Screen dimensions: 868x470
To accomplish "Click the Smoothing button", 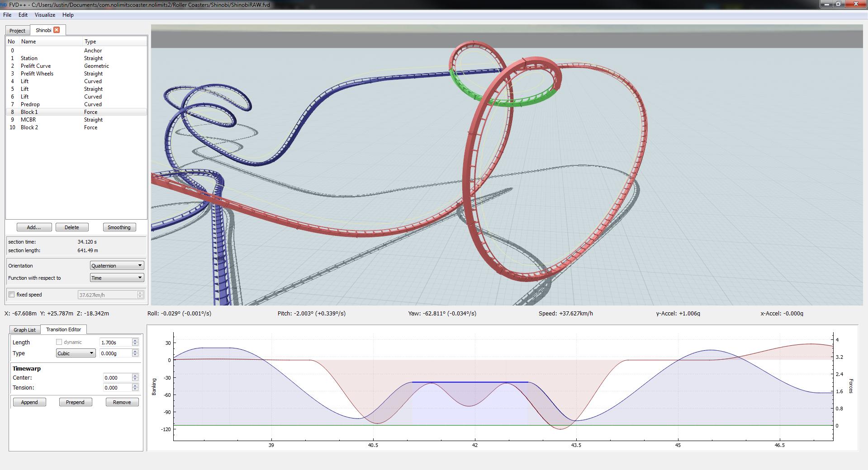I will pyautogui.click(x=119, y=227).
